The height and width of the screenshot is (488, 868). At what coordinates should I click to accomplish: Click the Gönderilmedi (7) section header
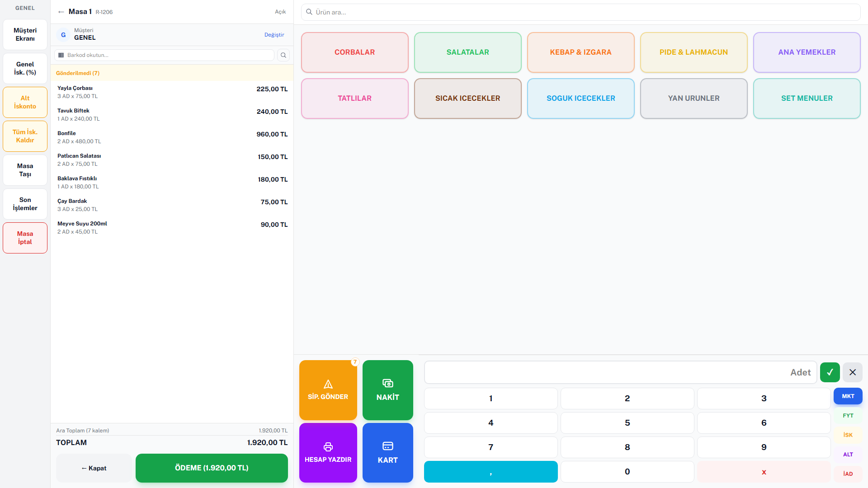tap(172, 73)
